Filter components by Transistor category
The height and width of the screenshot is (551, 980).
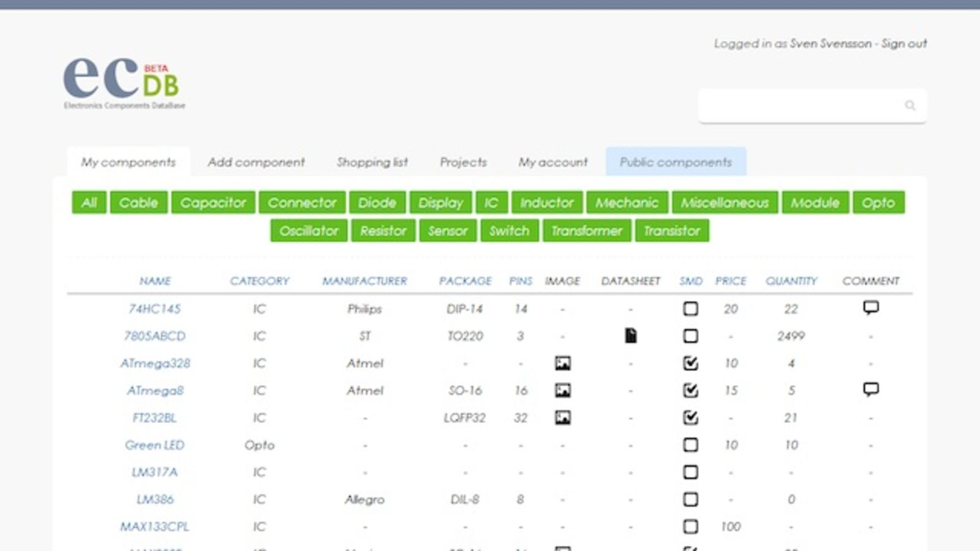tap(672, 231)
